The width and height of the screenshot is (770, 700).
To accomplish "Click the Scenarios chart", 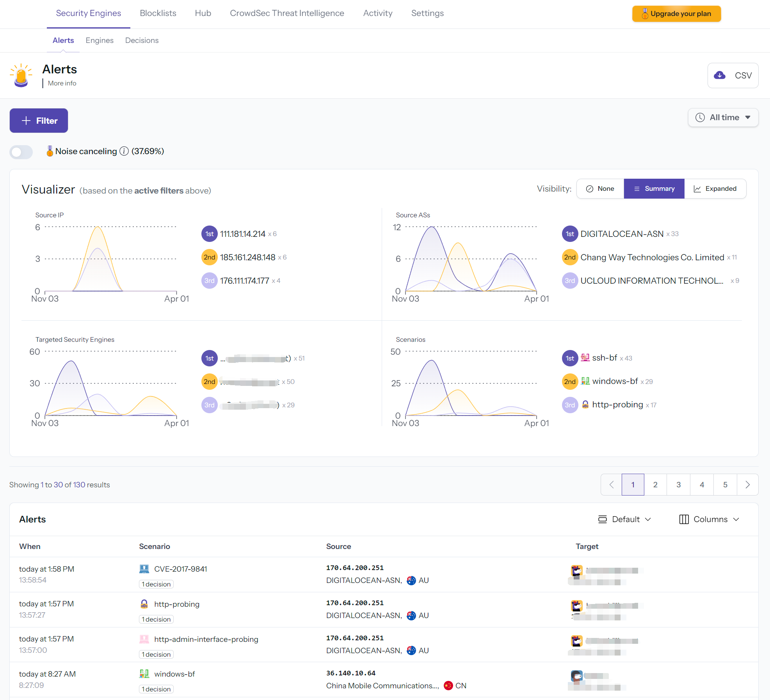I will [x=471, y=383].
